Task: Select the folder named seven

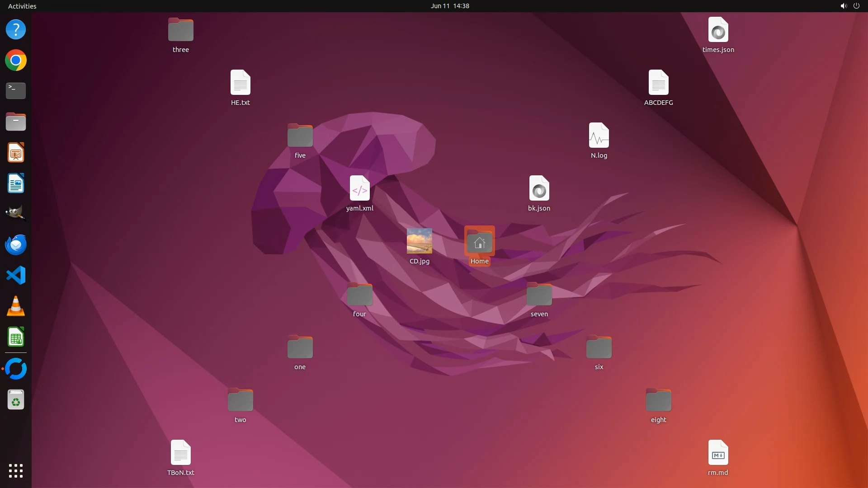Action: click(539, 295)
